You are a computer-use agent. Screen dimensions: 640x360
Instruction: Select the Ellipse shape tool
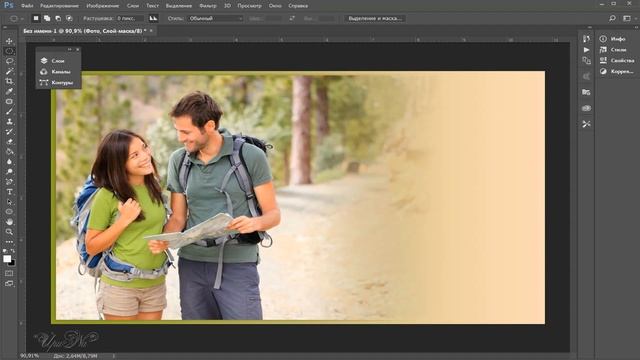[x=9, y=212]
